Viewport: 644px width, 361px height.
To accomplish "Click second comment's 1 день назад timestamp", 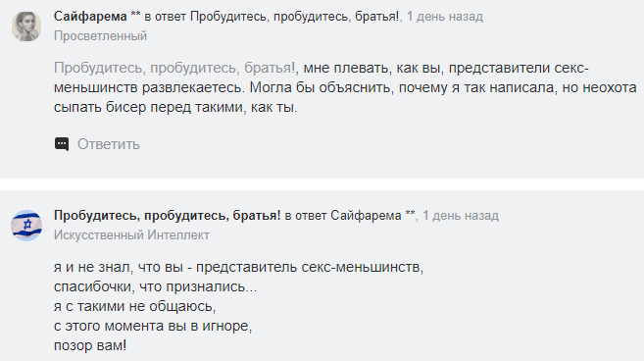I will (461, 216).
